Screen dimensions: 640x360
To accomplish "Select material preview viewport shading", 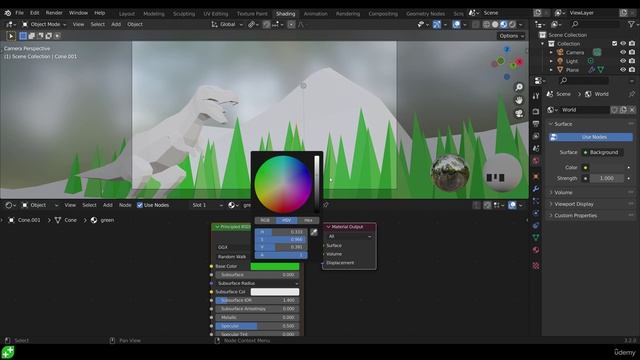I will coord(504,24).
